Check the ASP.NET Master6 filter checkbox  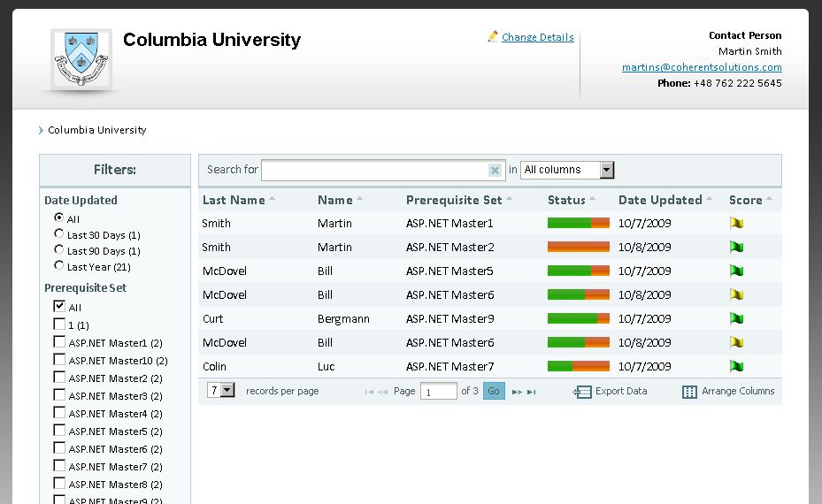[x=59, y=448]
